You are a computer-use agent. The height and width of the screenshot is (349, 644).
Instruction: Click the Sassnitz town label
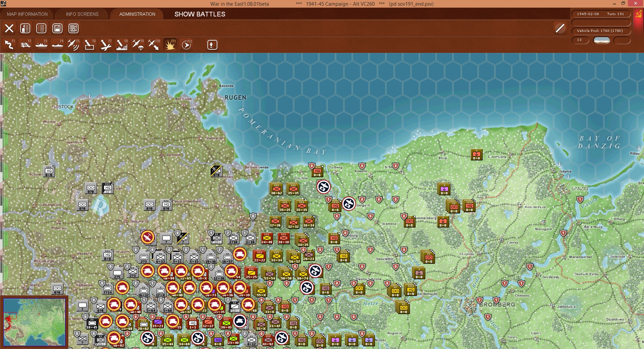point(226,86)
